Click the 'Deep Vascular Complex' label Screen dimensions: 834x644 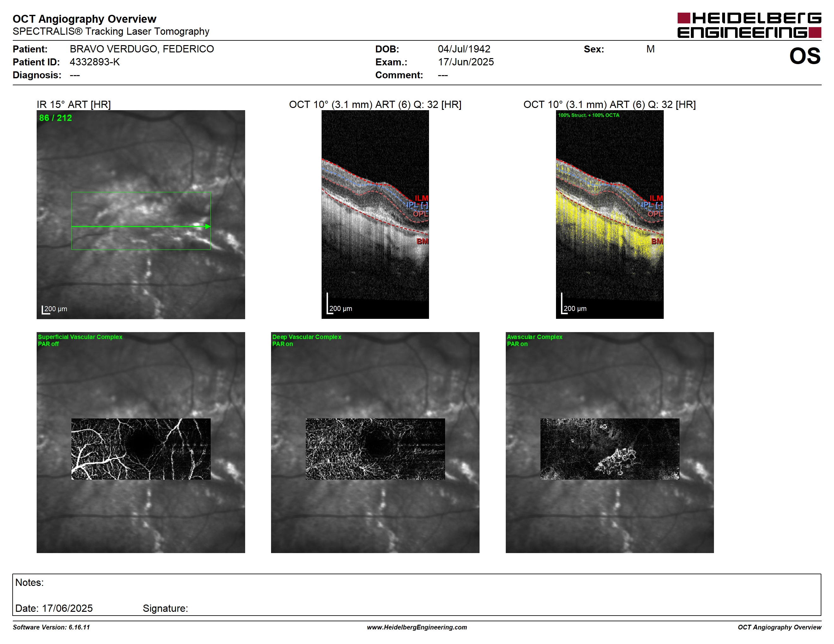(307, 337)
